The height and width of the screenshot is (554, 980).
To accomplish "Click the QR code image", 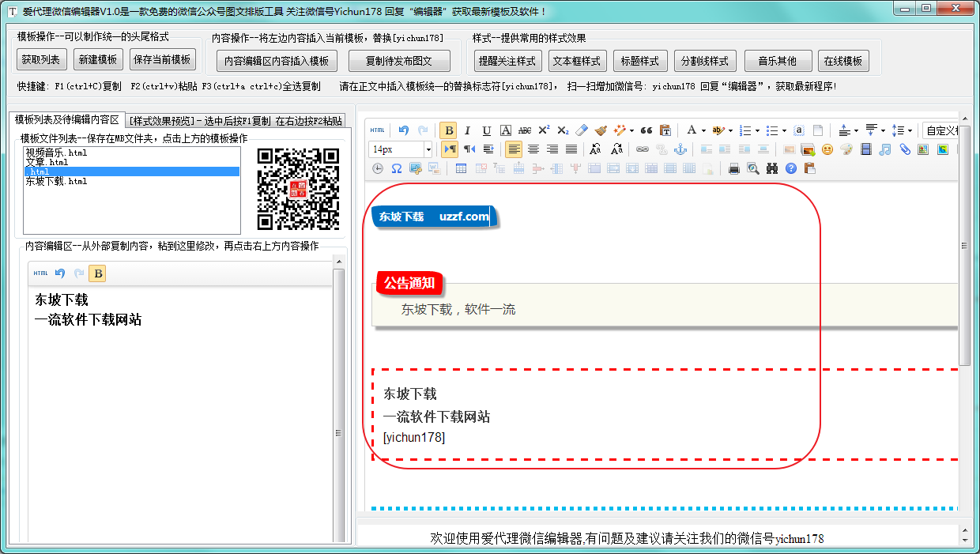I will pyautogui.click(x=298, y=189).
